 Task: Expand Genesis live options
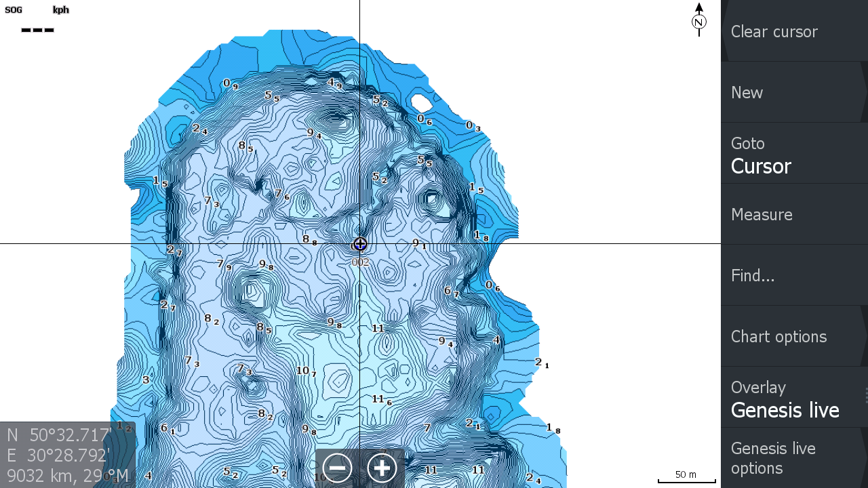[x=793, y=458]
